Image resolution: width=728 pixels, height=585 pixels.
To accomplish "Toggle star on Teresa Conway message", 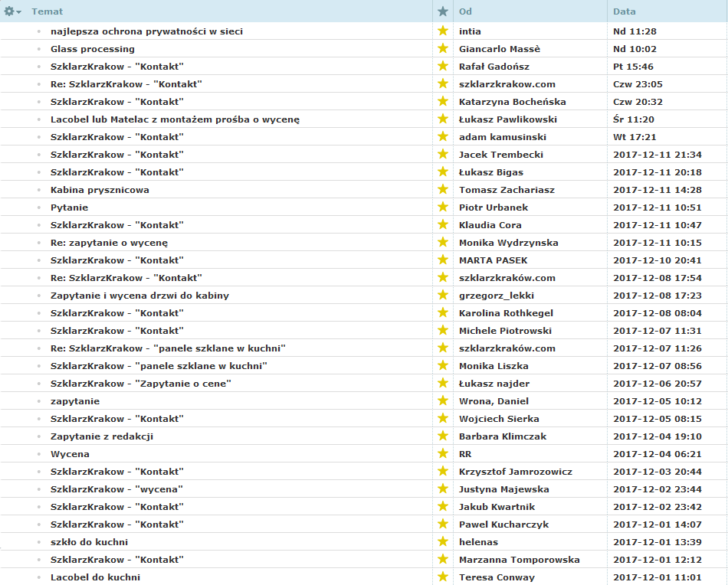I will click(443, 577).
